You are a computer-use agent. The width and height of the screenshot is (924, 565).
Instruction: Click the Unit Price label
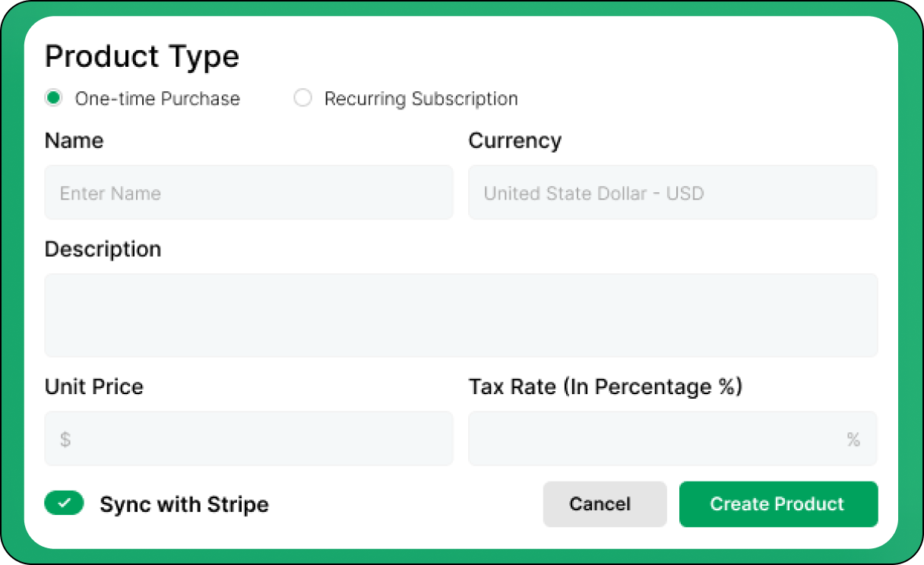[93, 387]
